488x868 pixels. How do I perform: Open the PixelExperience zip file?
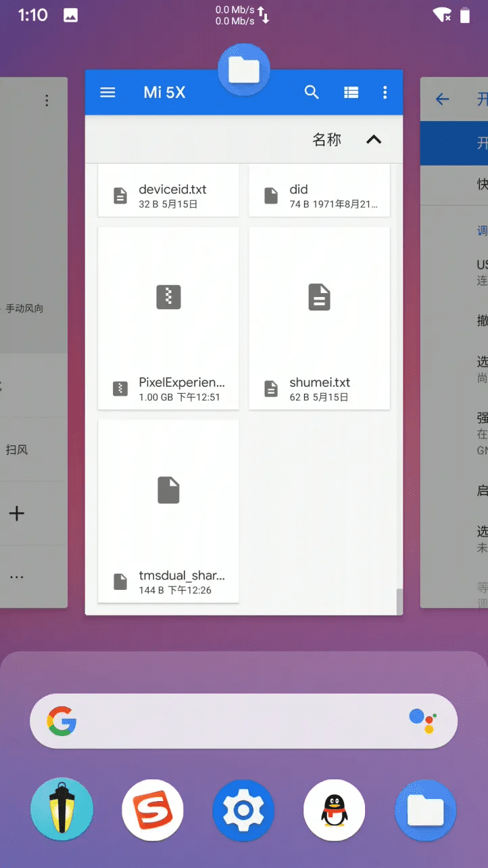click(x=168, y=318)
